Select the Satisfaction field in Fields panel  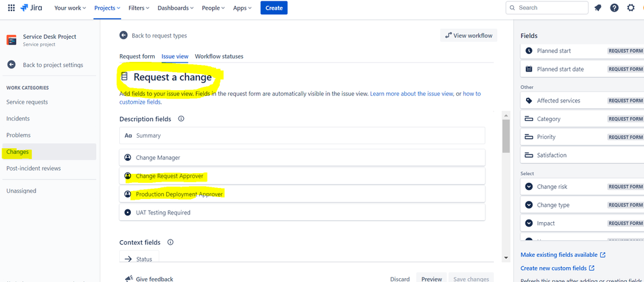click(582, 155)
